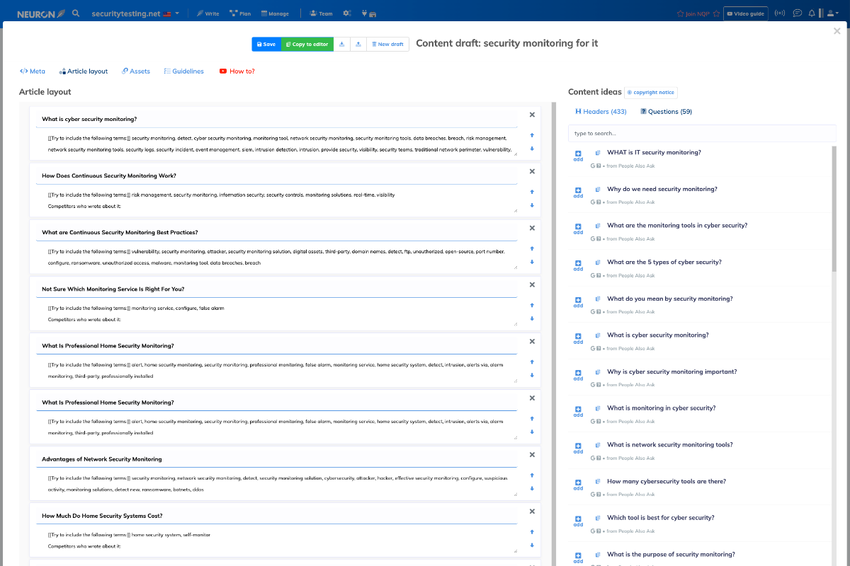Add idea 'What are the monitoring tools in cyber security?'
The height and width of the screenshot is (566, 850).
tap(578, 228)
